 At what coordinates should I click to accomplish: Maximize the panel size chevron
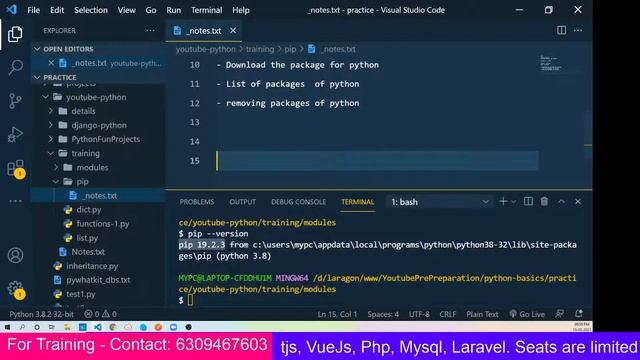561,201
